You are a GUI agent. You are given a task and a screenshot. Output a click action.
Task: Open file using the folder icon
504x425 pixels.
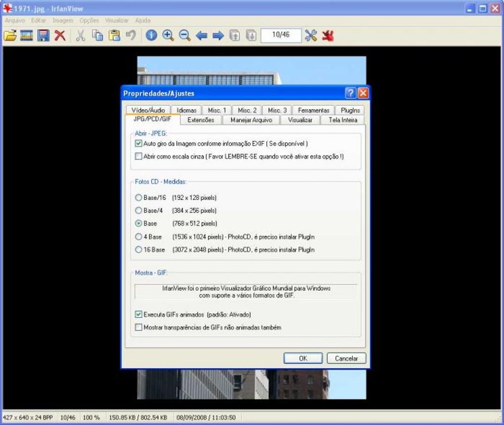click(10, 35)
